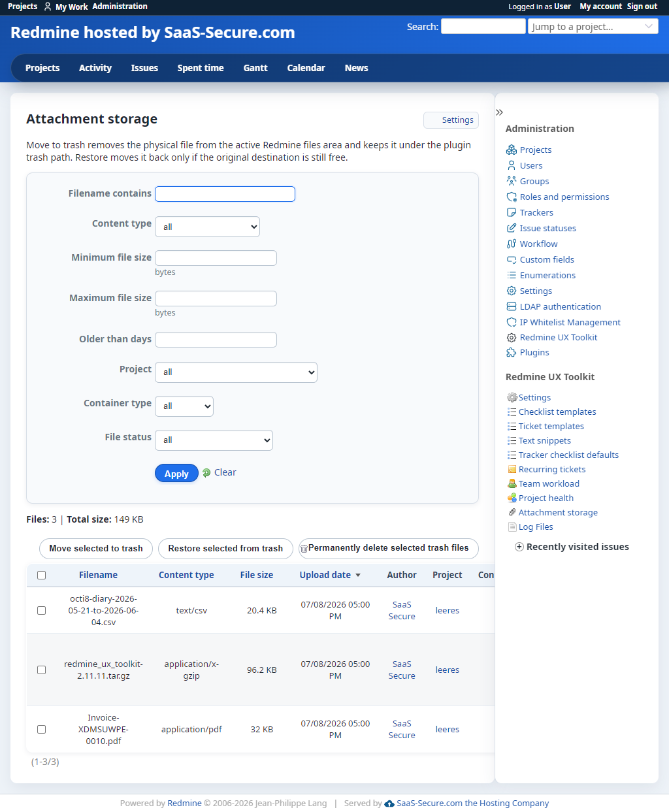Click into the top Search box
669x812 pixels.
(483, 26)
